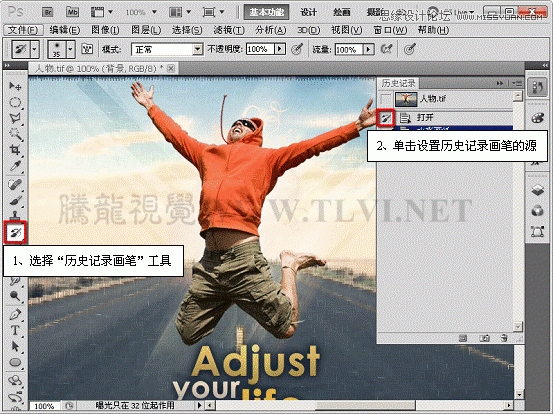Select the Move tool
The width and height of the screenshot is (553, 414).
[x=15, y=86]
